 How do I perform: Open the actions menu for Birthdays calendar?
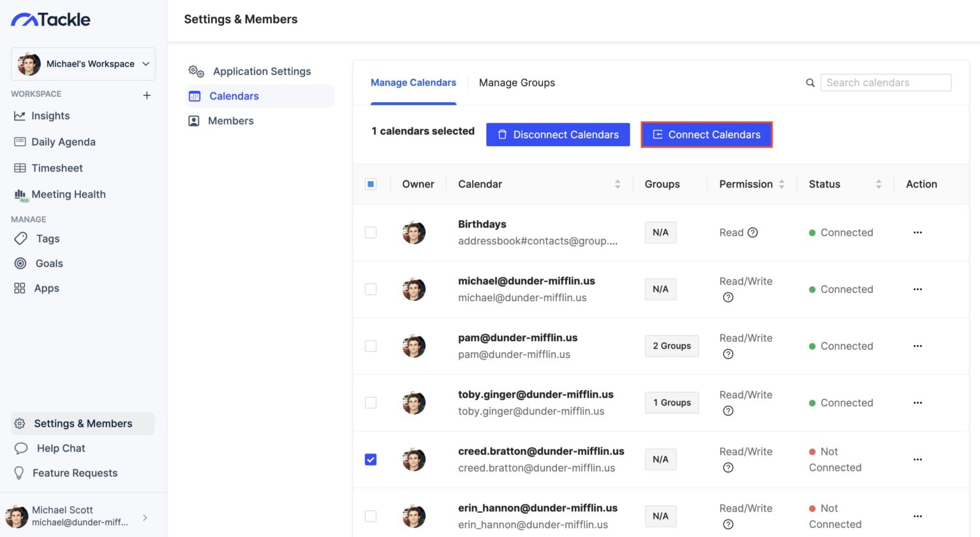click(x=917, y=232)
